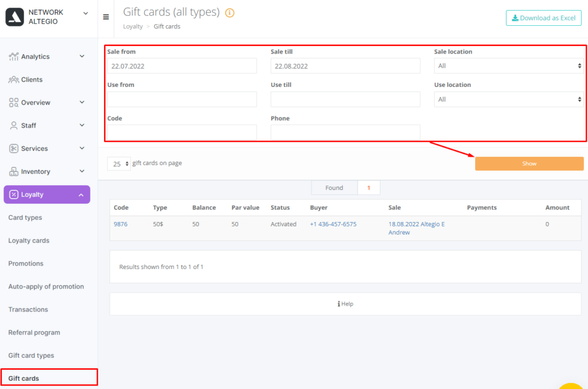
Task: Click the orange Show button
Action: point(529,164)
